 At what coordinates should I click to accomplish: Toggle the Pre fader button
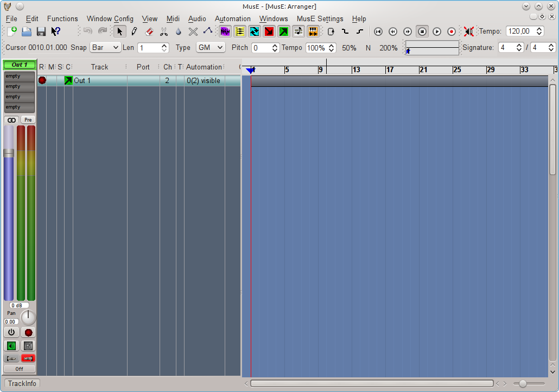(28, 119)
